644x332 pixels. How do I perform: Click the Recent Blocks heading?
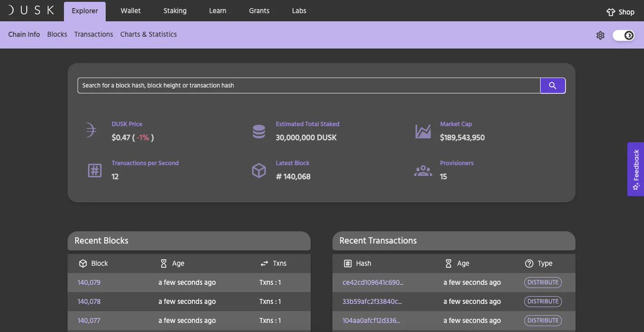[101, 241]
